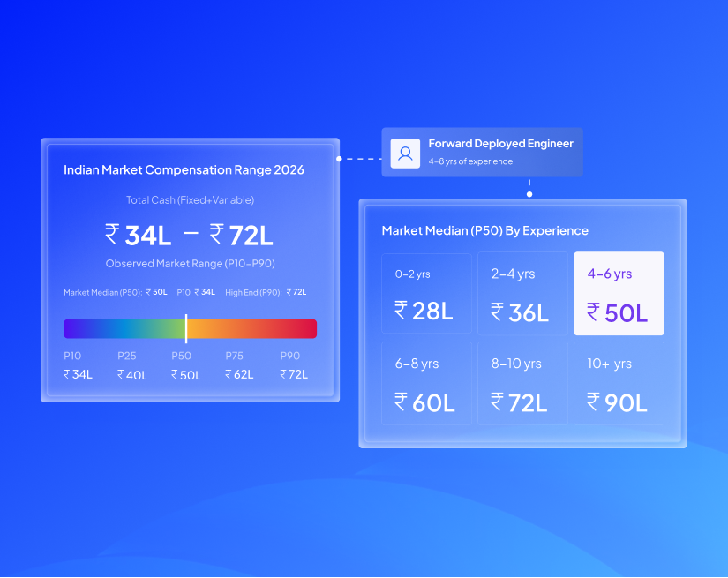Click the '4-8 yrs of experience' subtitle
Screen dimensions: 728x578
pos(470,161)
